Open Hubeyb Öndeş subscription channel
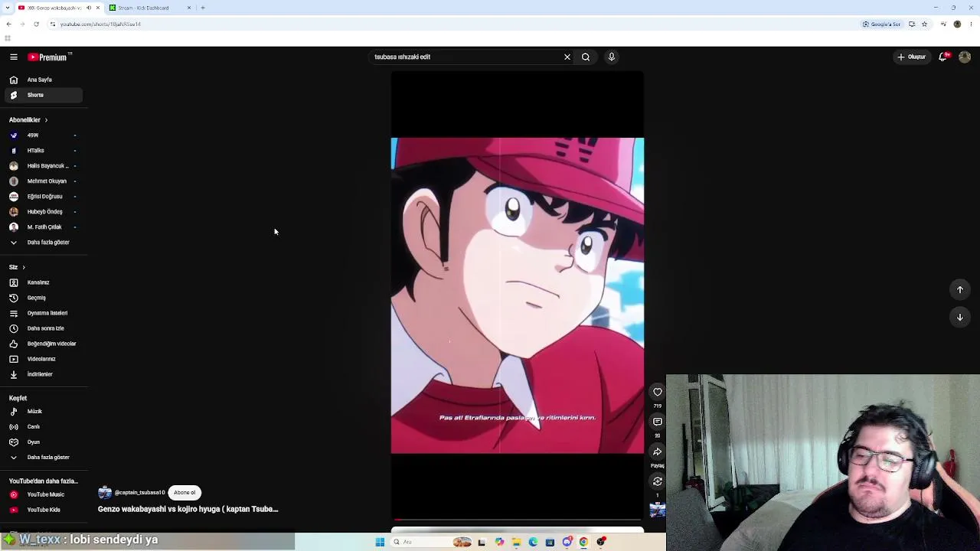980x551 pixels. point(44,212)
